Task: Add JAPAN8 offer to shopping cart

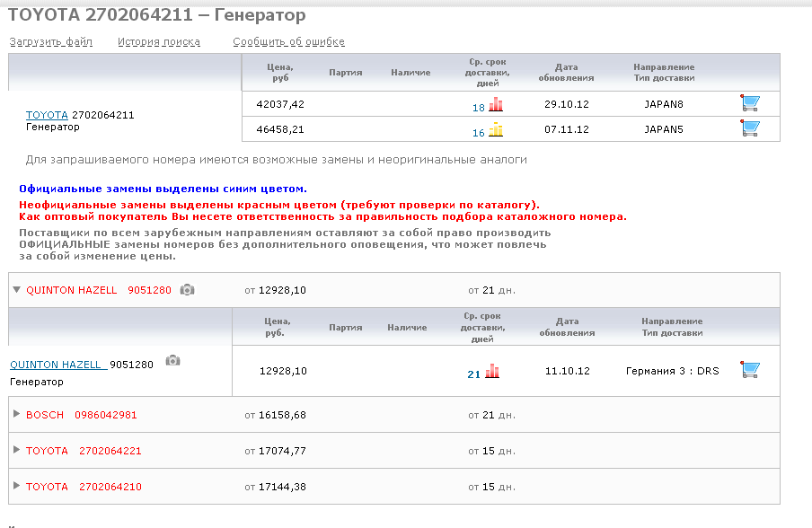Action: [x=750, y=103]
